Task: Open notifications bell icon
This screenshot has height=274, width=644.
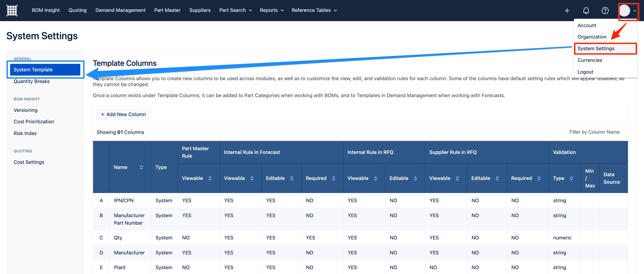Action: pyautogui.click(x=586, y=11)
